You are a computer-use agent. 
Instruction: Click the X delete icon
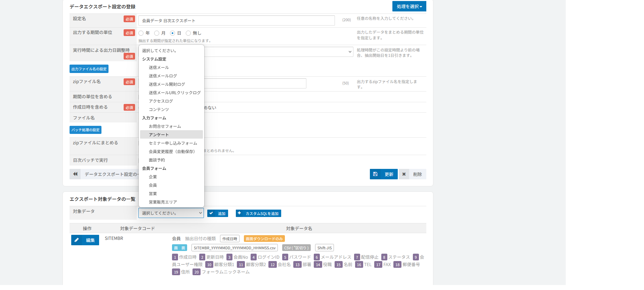click(x=404, y=174)
